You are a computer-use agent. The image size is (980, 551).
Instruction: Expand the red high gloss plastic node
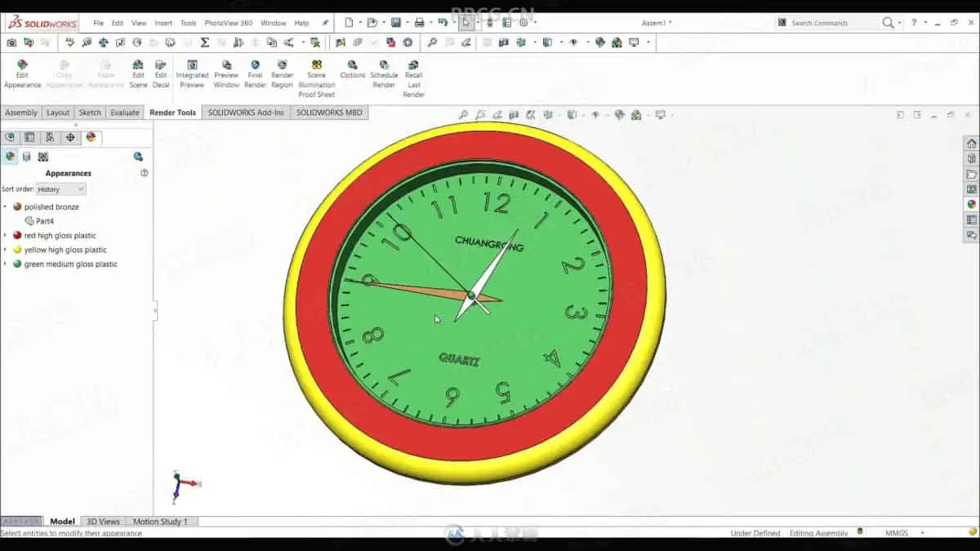click(5, 236)
